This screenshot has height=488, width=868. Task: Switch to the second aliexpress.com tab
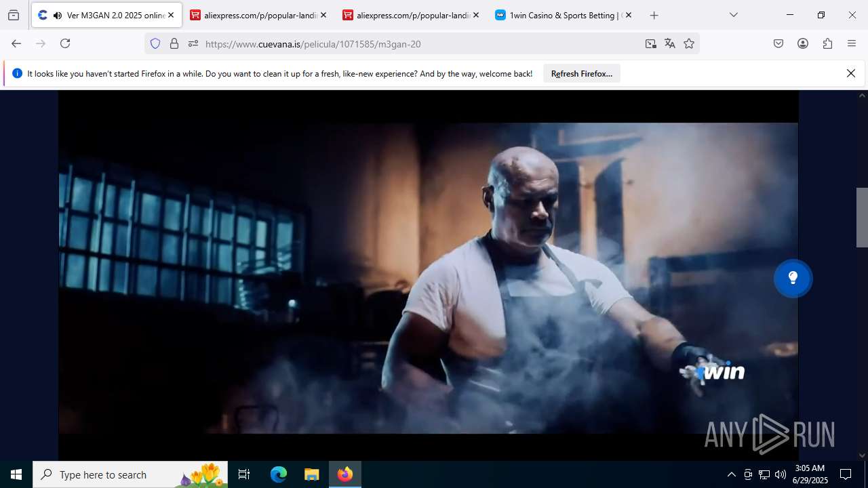click(411, 15)
